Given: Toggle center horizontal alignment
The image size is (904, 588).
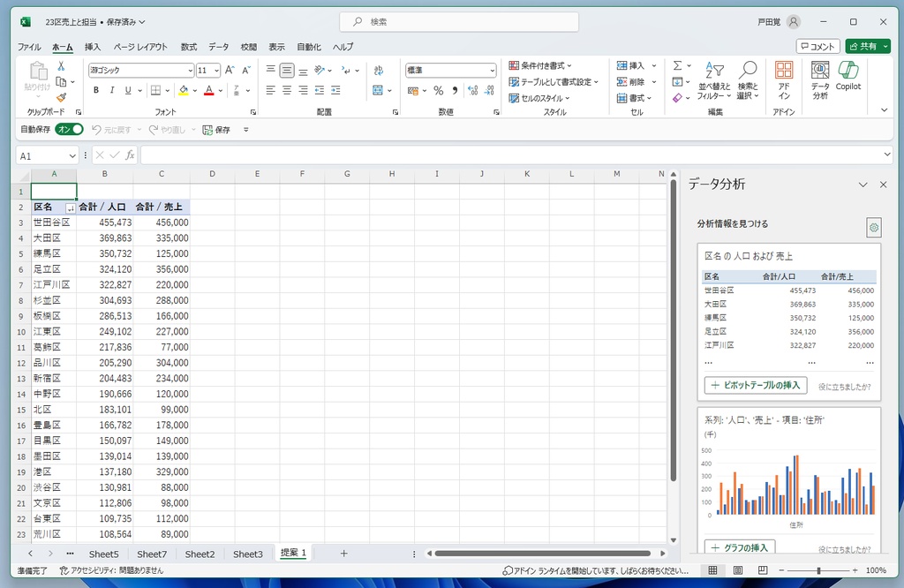Looking at the screenshot, I should pos(287,91).
